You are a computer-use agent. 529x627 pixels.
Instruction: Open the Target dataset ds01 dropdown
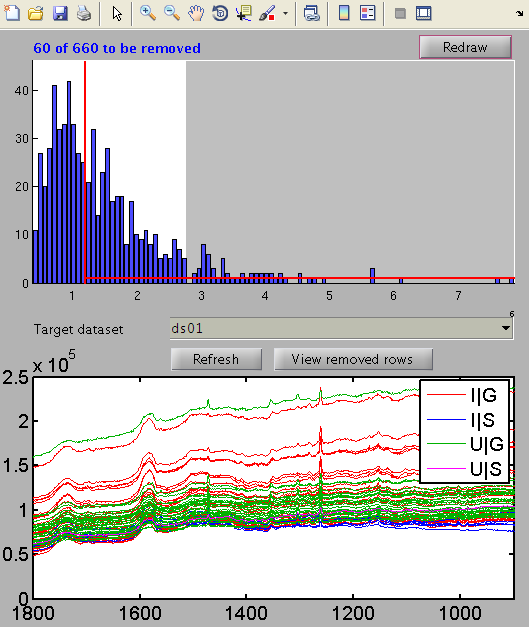[x=342, y=328]
